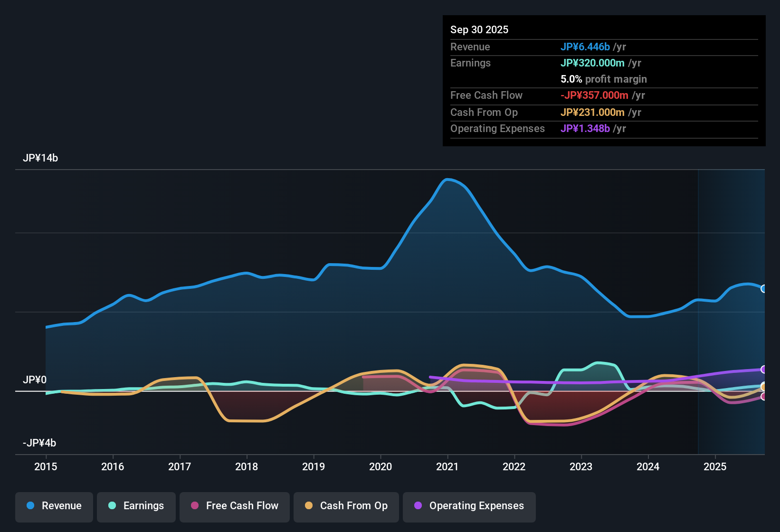Switch to the Operating Expenses legend item

[x=469, y=506]
